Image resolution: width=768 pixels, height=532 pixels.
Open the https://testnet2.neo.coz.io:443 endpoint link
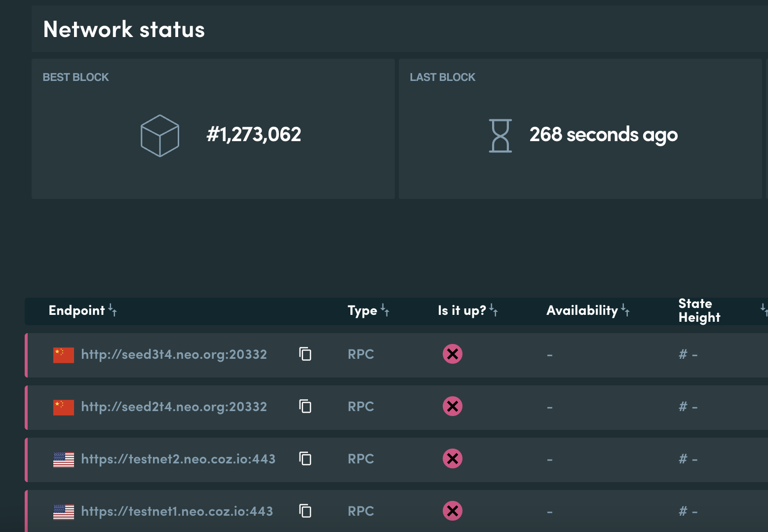click(x=178, y=459)
